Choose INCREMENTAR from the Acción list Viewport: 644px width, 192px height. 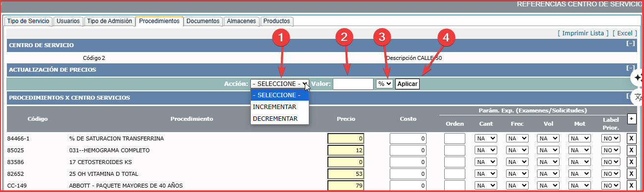280,107
